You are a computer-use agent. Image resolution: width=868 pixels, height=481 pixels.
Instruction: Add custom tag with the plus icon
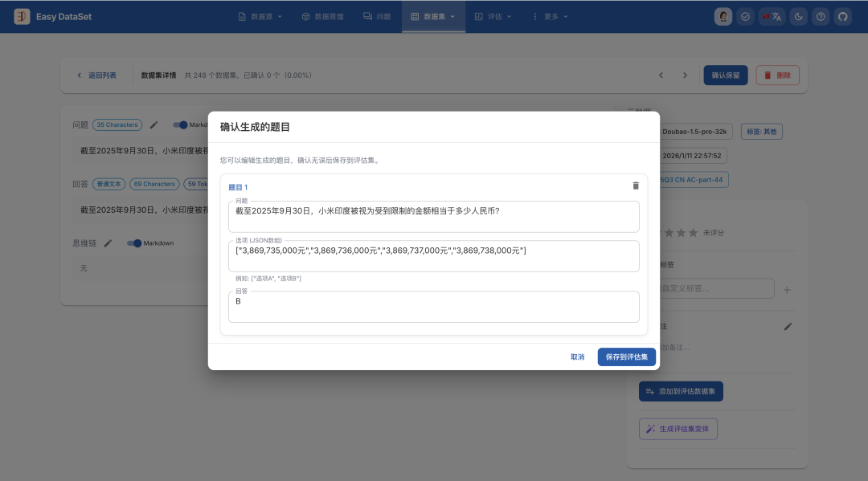(x=787, y=290)
